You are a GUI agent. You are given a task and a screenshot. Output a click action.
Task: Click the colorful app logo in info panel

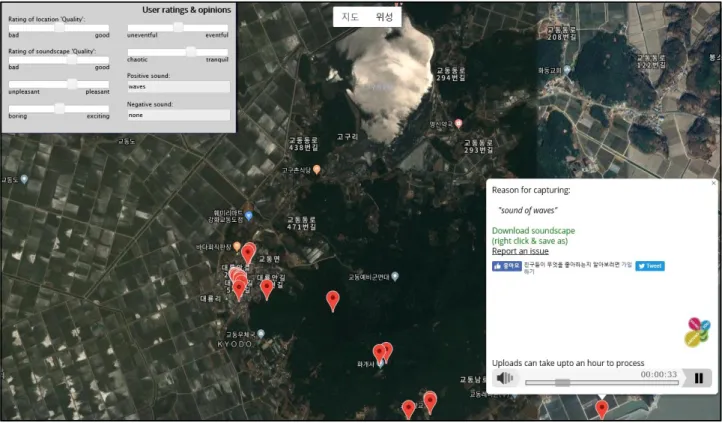pyautogui.click(x=697, y=332)
